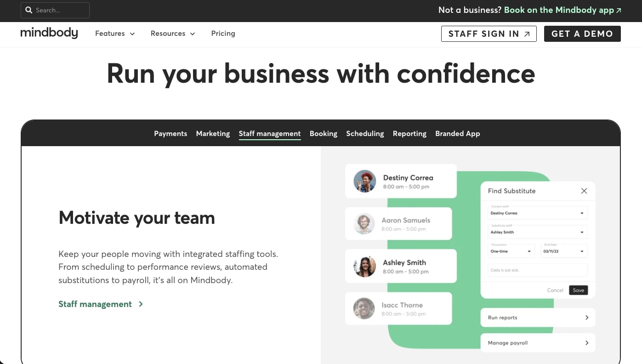Screen dimensions: 642x364
Task: Click into the Search input field
Action: 60,10
